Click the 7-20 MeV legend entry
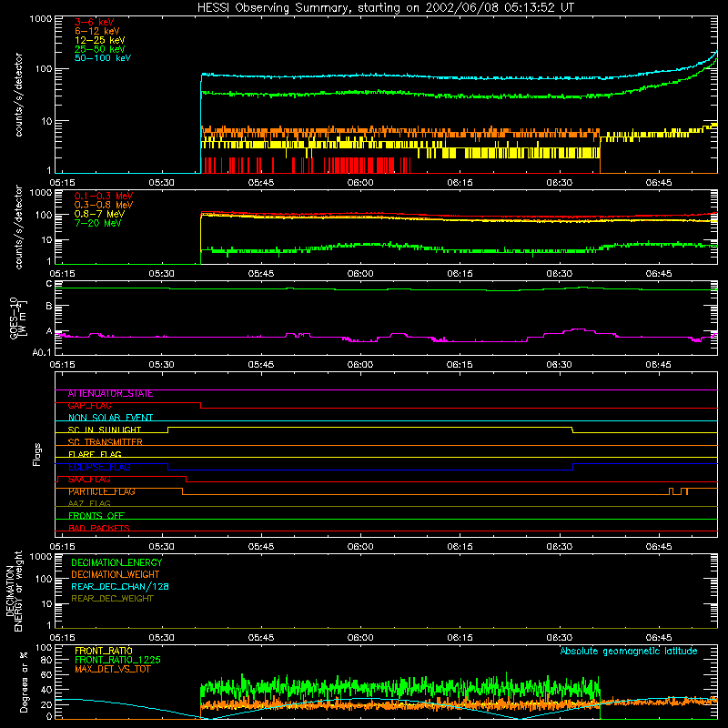This screenshot has width=728, height=728. [98, 223]
